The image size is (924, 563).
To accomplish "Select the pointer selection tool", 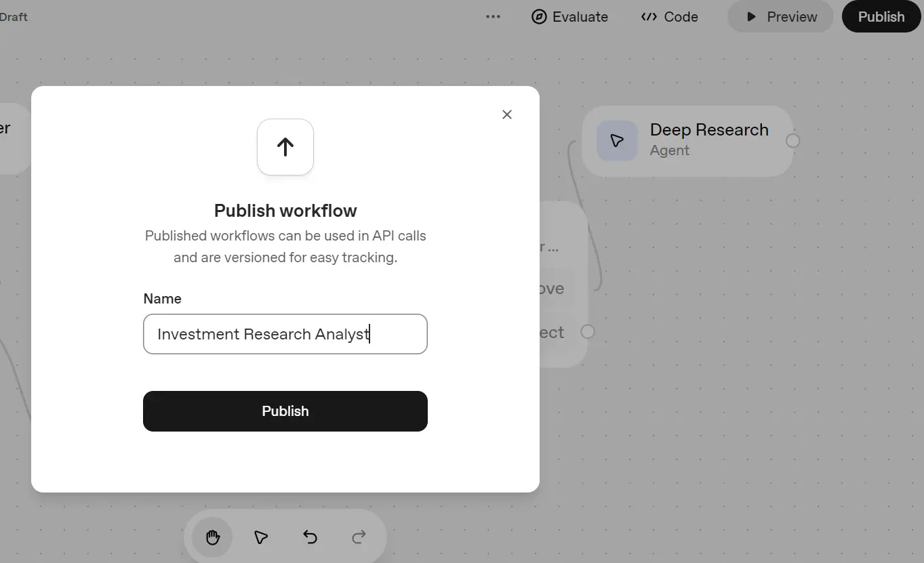I will [260, 537].
